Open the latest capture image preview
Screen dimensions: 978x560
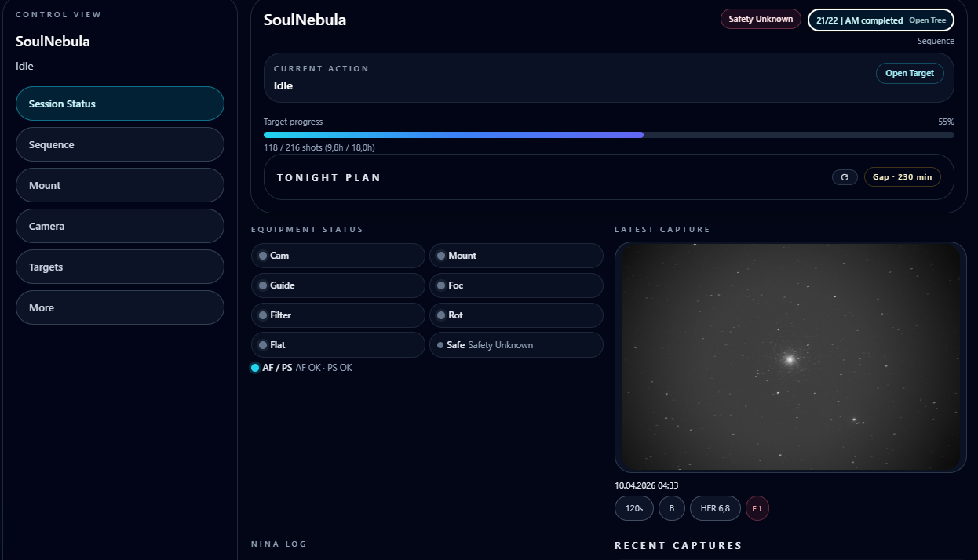click(x=790, y=357)
